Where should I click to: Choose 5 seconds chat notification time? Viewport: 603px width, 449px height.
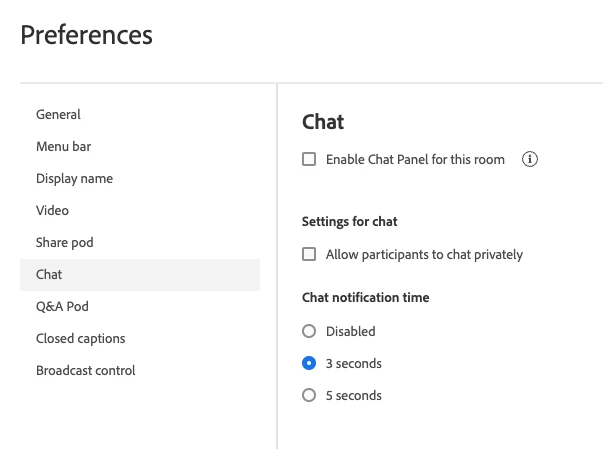click(x=309, y=395)
